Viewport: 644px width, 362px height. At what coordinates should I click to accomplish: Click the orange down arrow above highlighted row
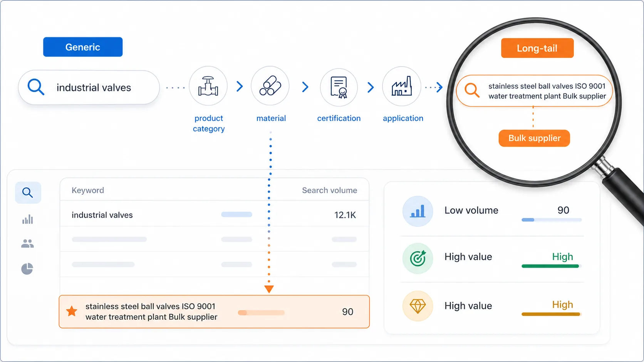click(x=269, y=289)
